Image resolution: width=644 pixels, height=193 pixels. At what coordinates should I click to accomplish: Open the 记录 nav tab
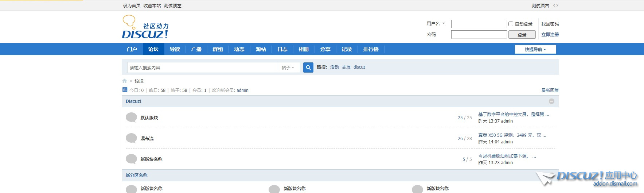[347, 49]
